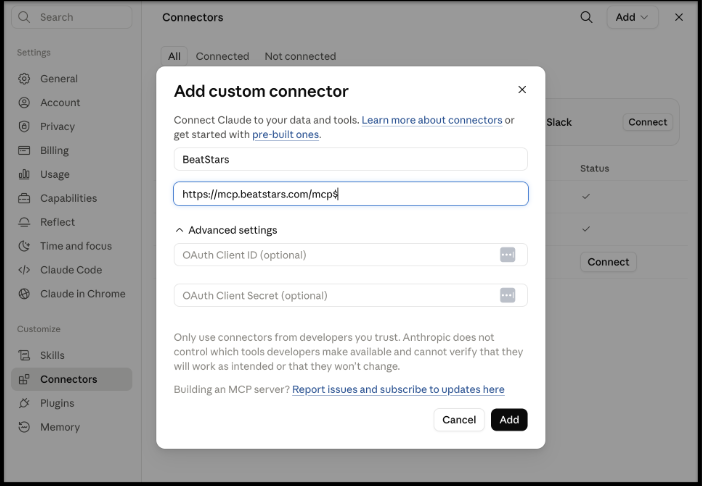The image size is (702, 486).
Task: Select the Claude in Chrome icon
Action: pos(24,294)
